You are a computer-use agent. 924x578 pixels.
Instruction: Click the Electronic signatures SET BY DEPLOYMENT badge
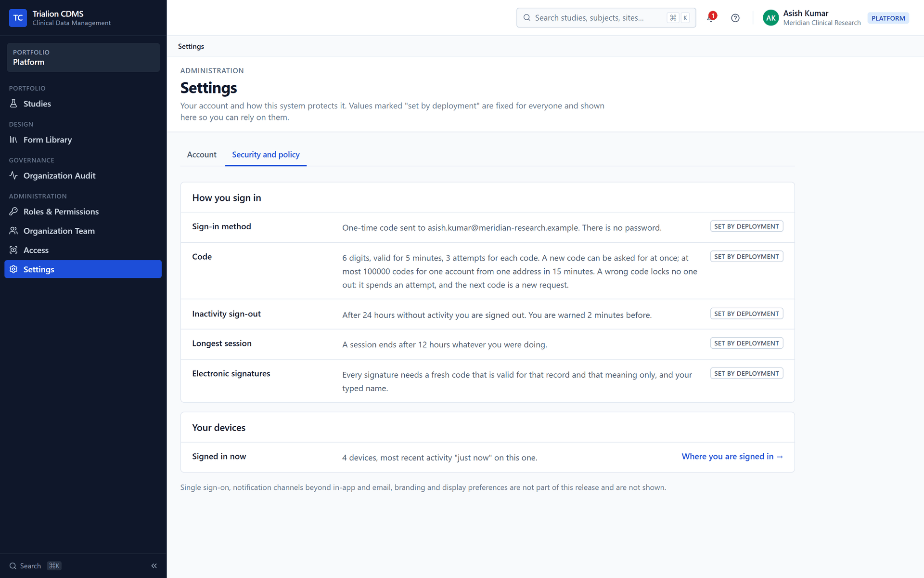click(x=746, y=373)
